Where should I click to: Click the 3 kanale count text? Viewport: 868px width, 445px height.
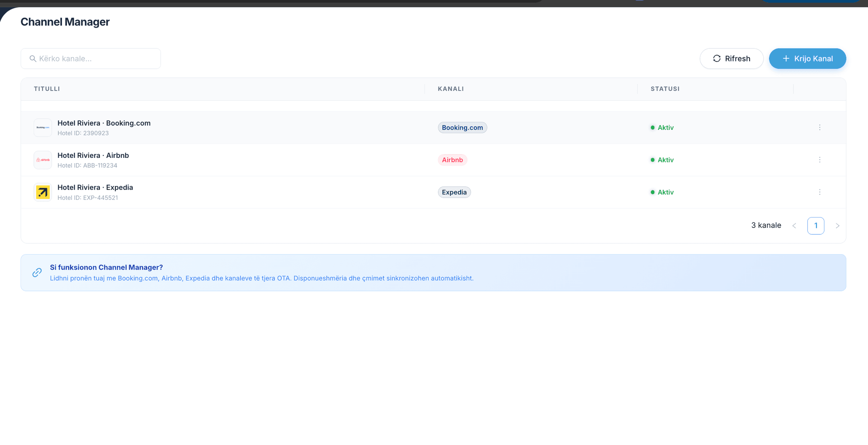tap(766, 226)
